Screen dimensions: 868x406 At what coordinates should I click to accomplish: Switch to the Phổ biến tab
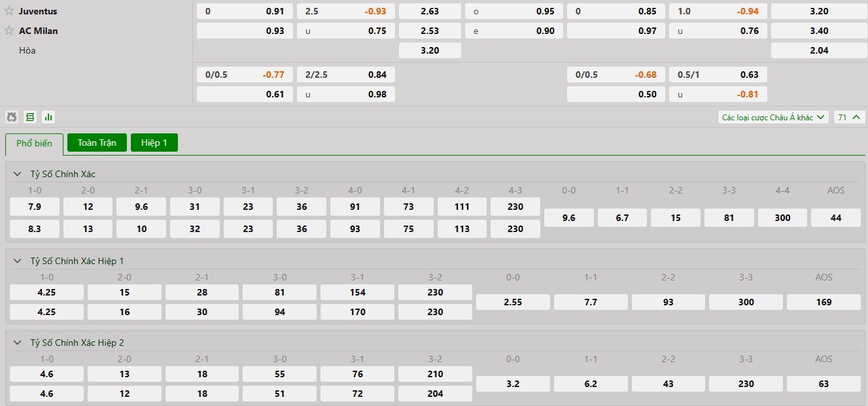click(x=34, y=143)
